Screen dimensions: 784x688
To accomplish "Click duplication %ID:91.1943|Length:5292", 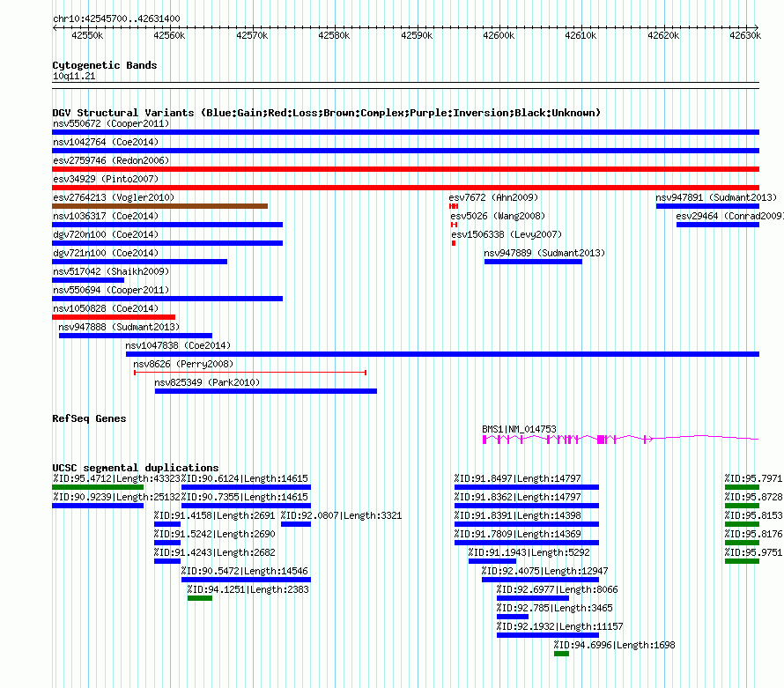I will pyautogui.click(x=529, y=552).
